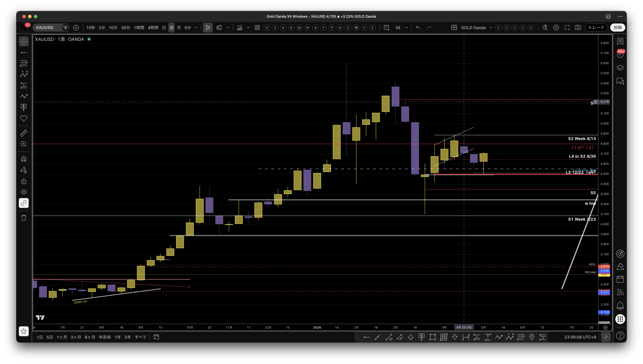Open the help center question icon
This screenshot has height=364, width=643.
620,336
